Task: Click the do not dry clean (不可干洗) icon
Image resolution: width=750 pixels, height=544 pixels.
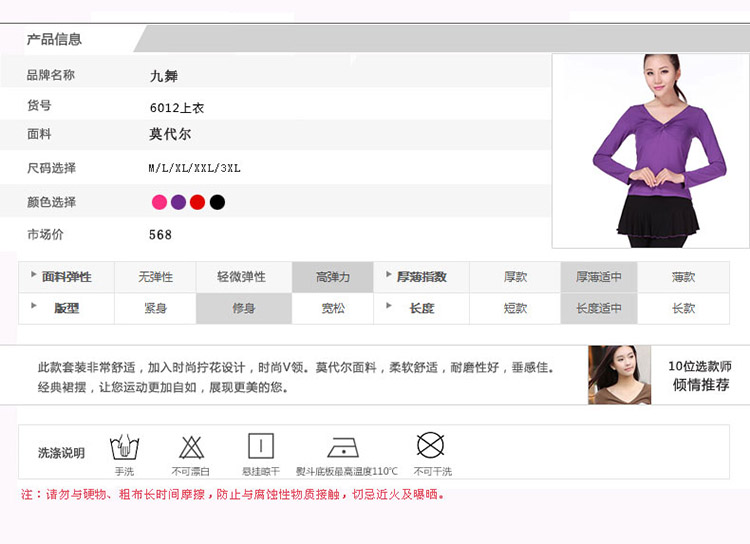Action: tap(430, 446)
